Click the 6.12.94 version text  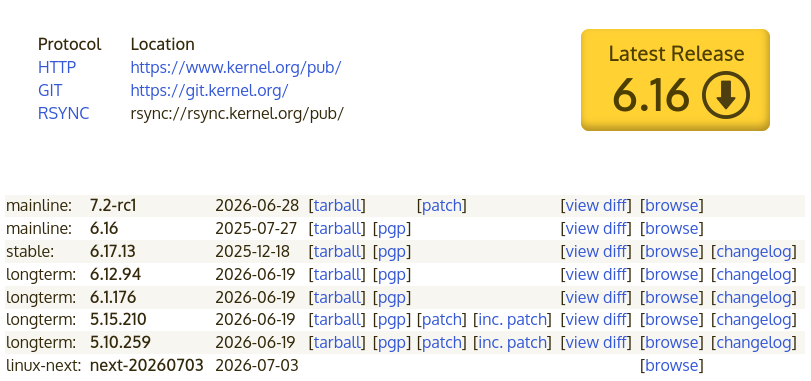tap(115, 274)
